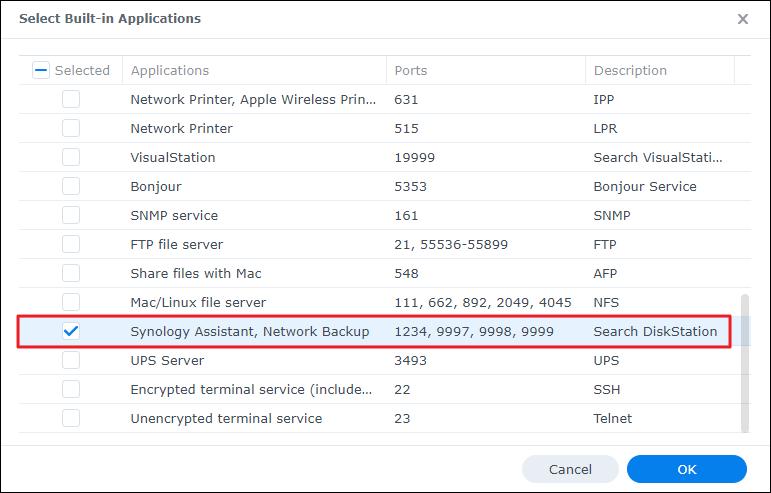Viewport: 771px width, 493px height.
Task: Check the box for the port 631 IPP row
Action: pos(71,99)
